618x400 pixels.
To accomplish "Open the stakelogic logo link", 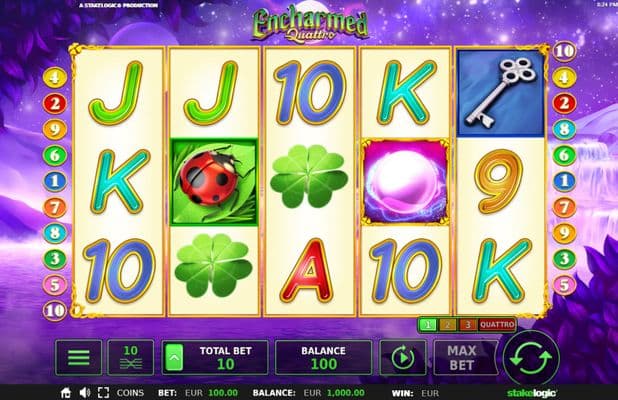I will tap(532, 393).
